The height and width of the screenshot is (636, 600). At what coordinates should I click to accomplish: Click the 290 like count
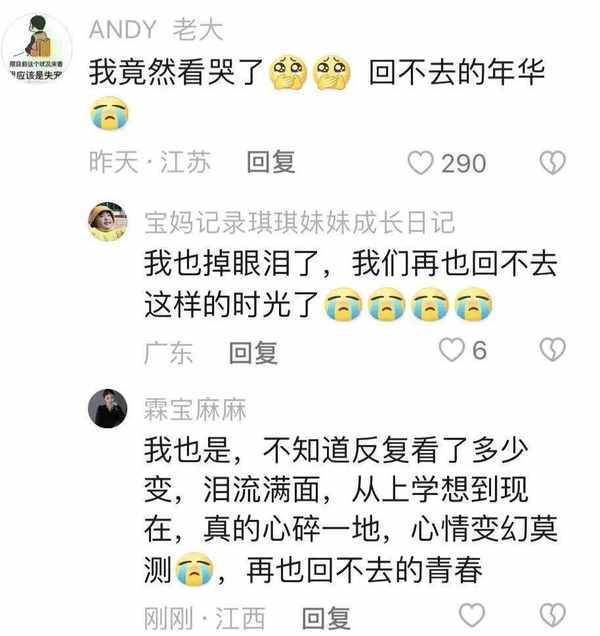pyautogui.click(x=463, y=163)
